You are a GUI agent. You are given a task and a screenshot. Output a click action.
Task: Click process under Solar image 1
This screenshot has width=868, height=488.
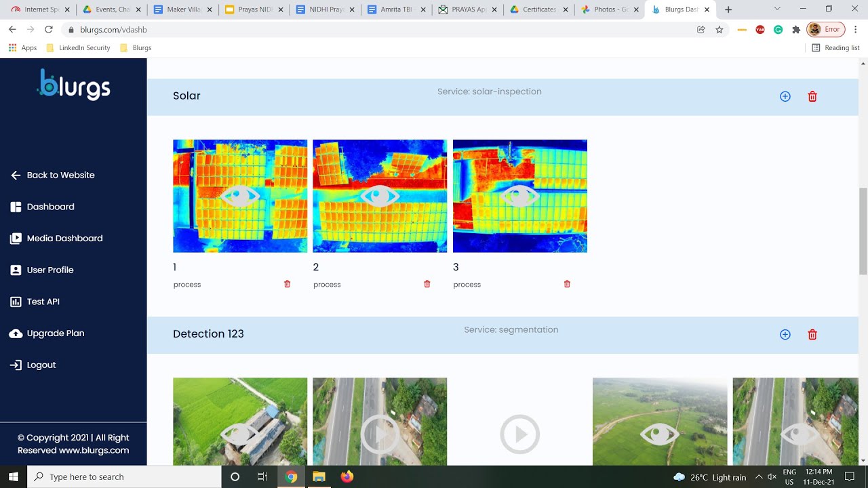tap(187, 285)
